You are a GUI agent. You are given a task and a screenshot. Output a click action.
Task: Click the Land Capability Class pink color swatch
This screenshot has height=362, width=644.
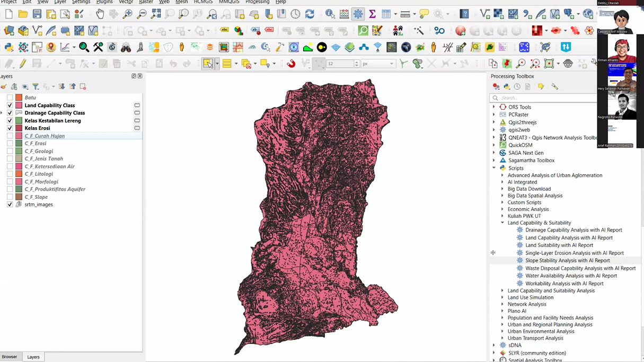click(19, 105)
